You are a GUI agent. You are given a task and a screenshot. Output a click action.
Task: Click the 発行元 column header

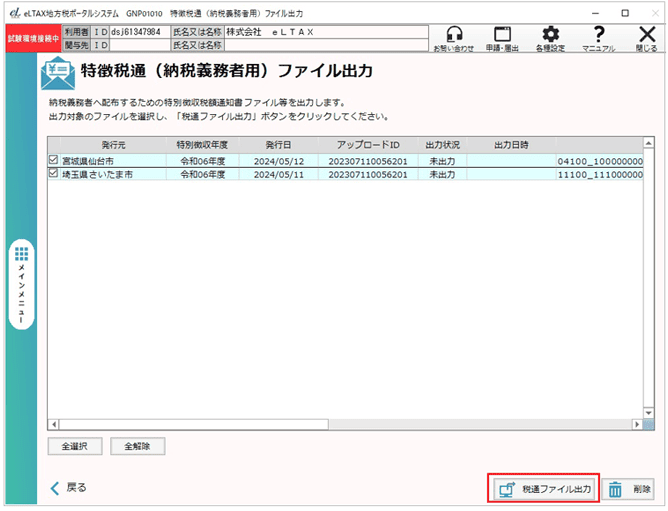pos(113,145)
